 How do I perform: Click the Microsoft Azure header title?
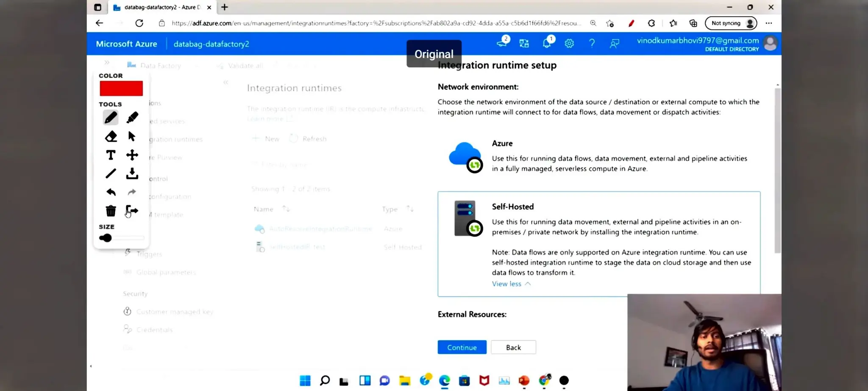(x=126, y=44)
